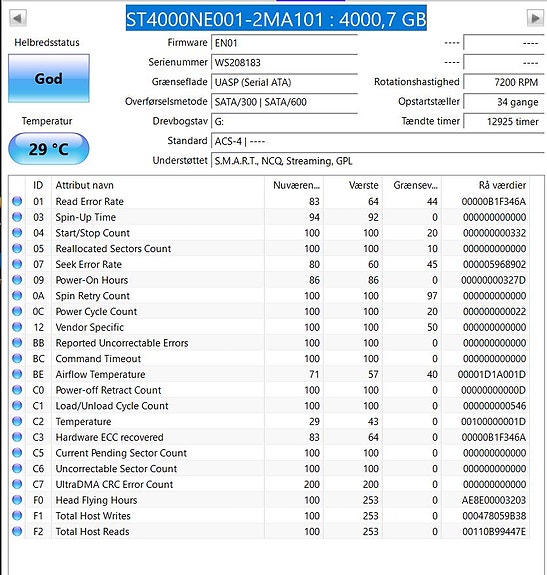
Task: Click the status dot for Power Cycle Count
Action: (17, 311)
